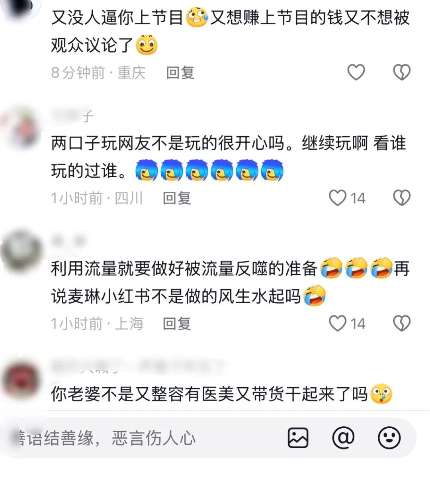
Task: Dislike the Chongqing comment using the broken heart
Action: 401,73
